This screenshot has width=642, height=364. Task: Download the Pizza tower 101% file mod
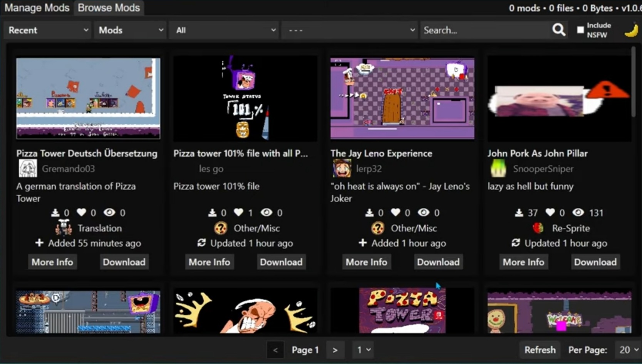coord(281,262)
